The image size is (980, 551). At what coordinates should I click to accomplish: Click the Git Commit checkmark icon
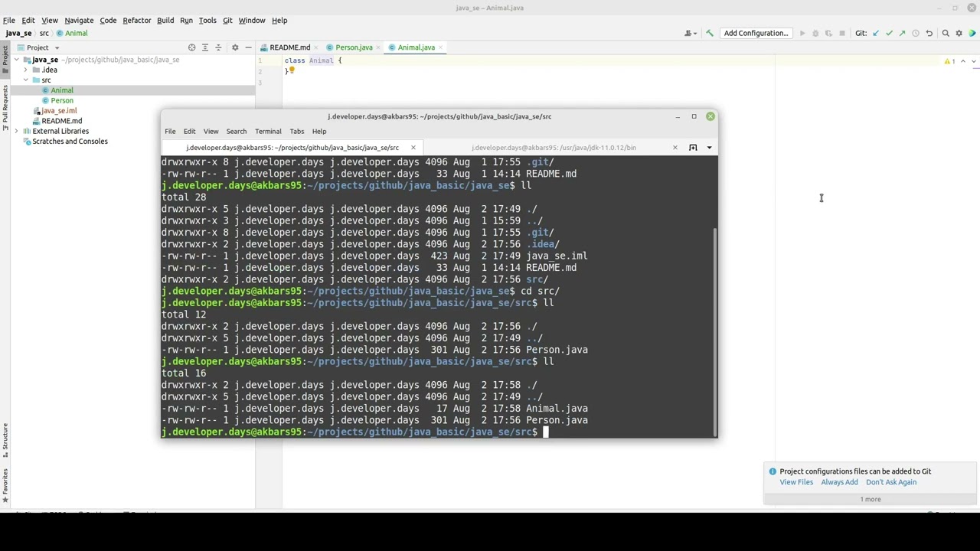click(889, 33)
